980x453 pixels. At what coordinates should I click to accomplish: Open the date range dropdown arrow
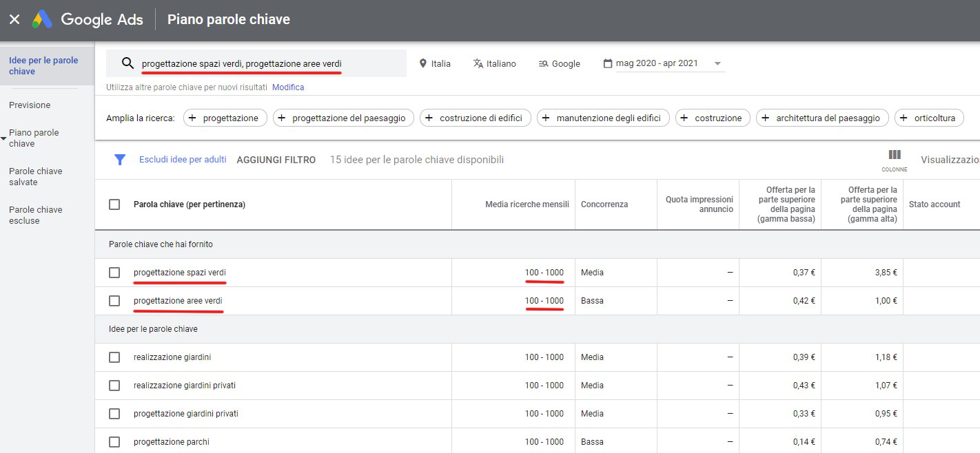tap(717, 63)
